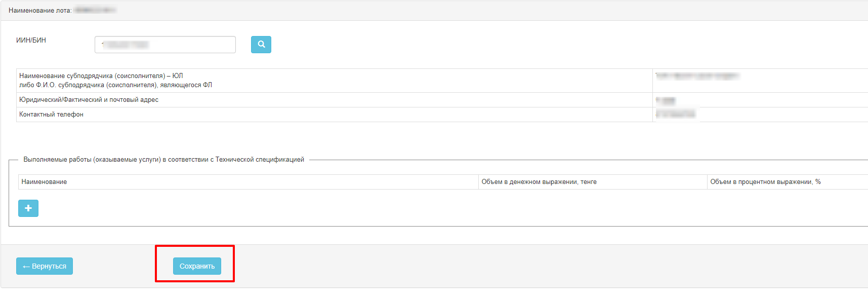Image resolution: width=868 pixels, height=297 pixels.
Task: Click the blurred postal address value
Action: [x=666, y=100]
